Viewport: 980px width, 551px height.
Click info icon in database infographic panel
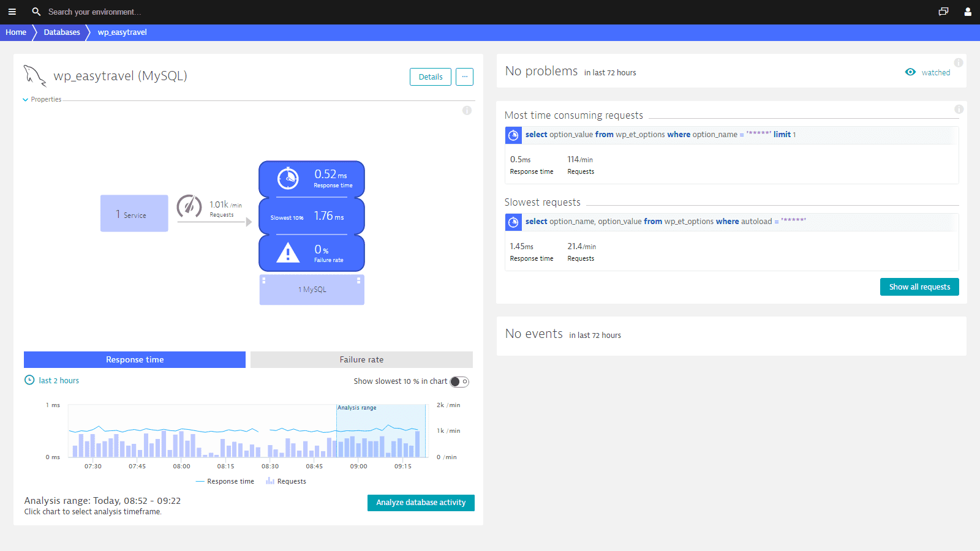click(467, 110)
